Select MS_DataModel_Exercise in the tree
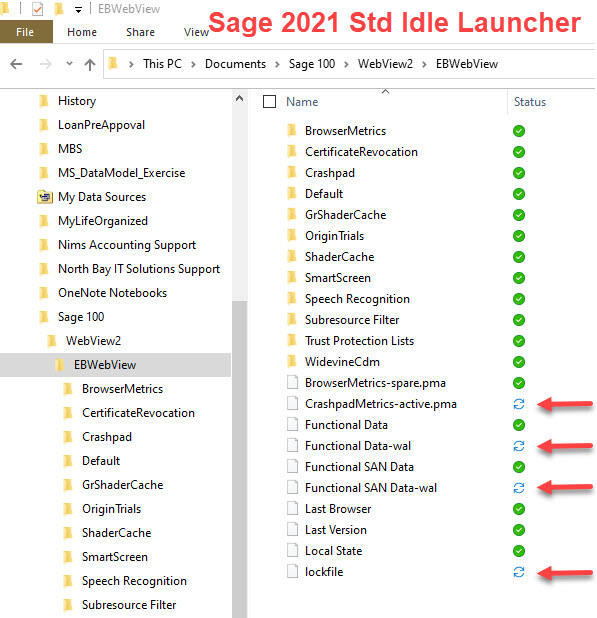 (x=121, y=173)
